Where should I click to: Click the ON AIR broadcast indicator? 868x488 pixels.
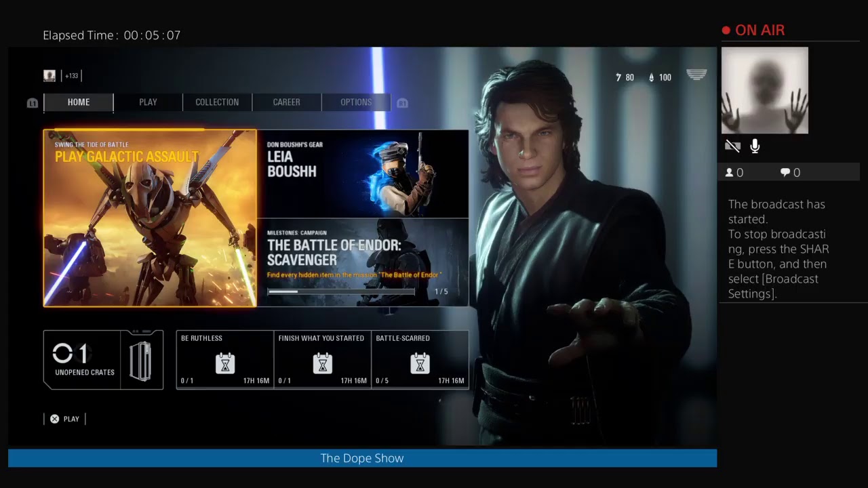pos(753,30)
